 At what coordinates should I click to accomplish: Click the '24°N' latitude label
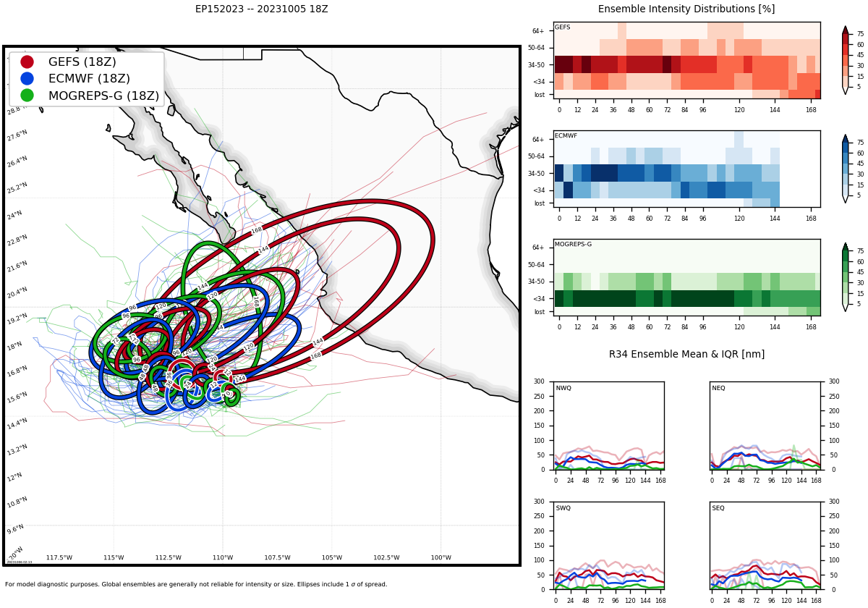pos(14,216)
